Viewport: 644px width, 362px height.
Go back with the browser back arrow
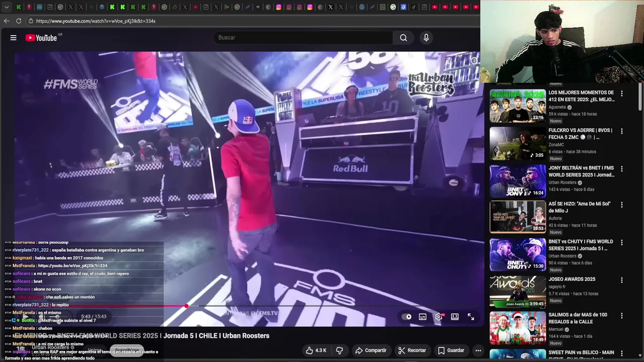point(7,21)
